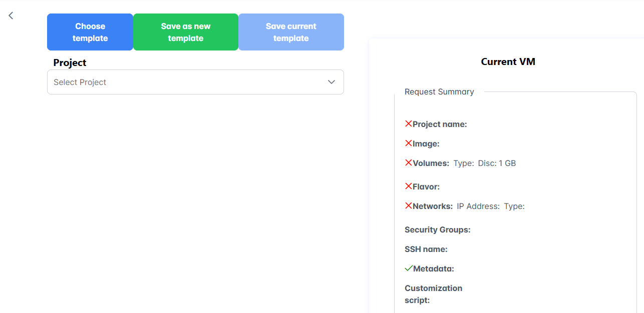Click the IP Address text in Networks

478,206
